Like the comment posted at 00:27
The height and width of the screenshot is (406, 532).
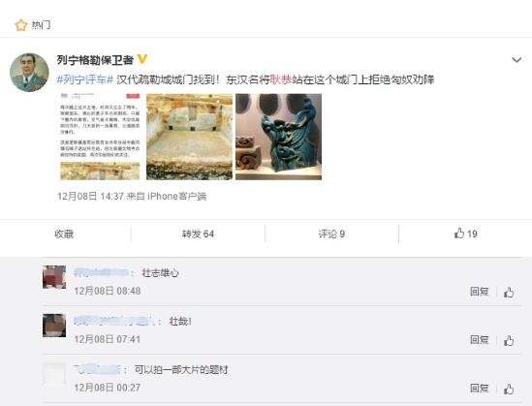click(x=508, y=389)
